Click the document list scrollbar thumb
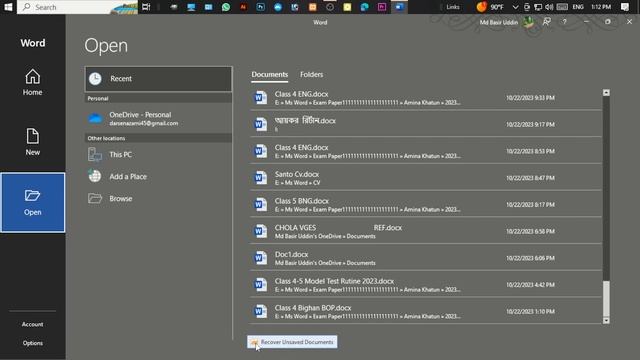 (x=606, y=298)
